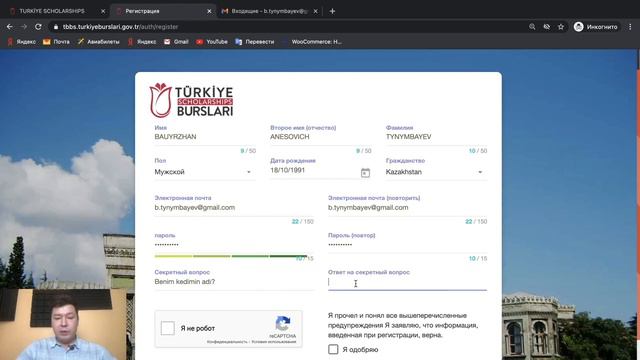The image size is (640, 360).
Task: Click the Türkiye Bursları logo
Action: (191, 100)
